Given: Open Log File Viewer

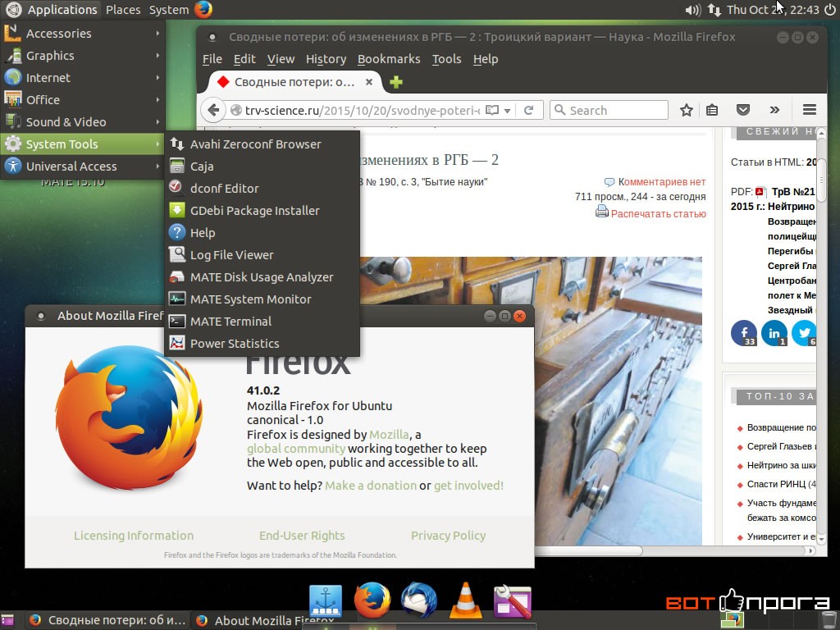Looking at the screenshot, I should pyautogui.click(x=262, y=255).
